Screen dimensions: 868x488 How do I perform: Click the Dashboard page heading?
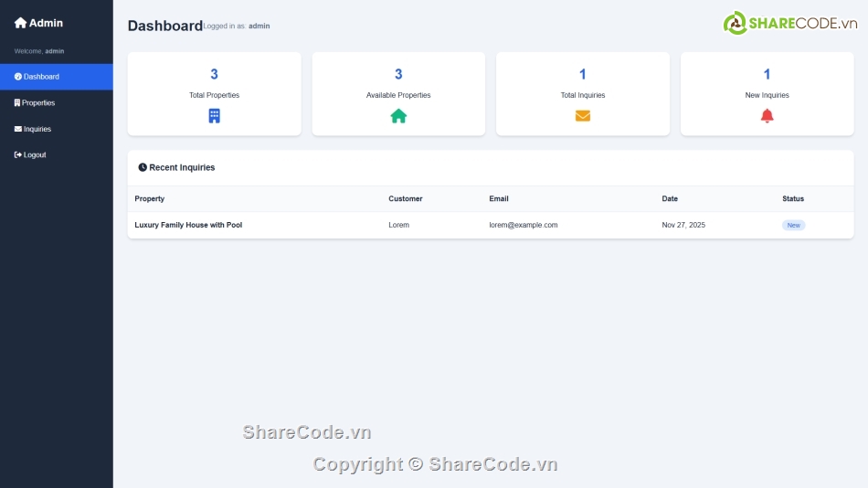[x=165, y=26]
